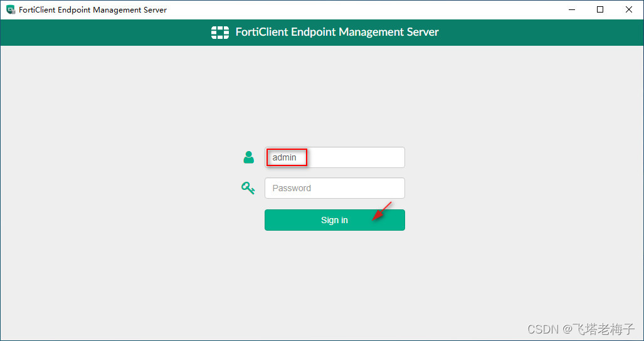Close the FortiClient EMS window

point(629,9)
